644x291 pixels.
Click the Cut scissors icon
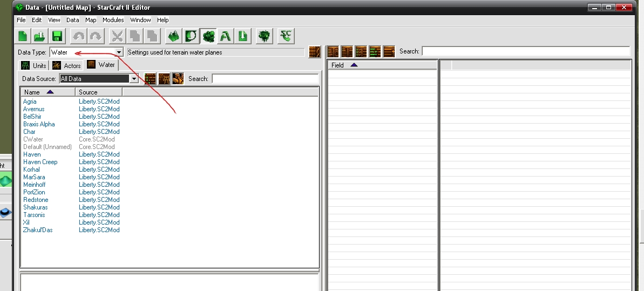coord(118,36)
